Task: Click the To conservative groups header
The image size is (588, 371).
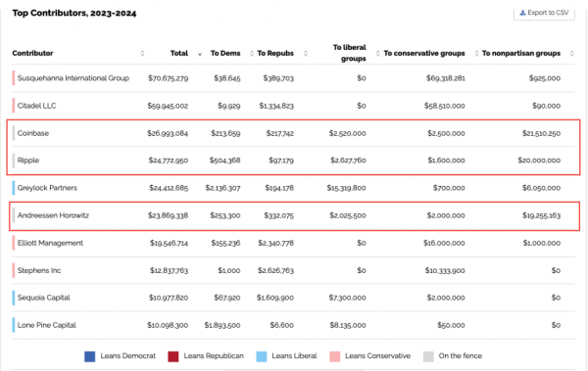Action: 424,53
